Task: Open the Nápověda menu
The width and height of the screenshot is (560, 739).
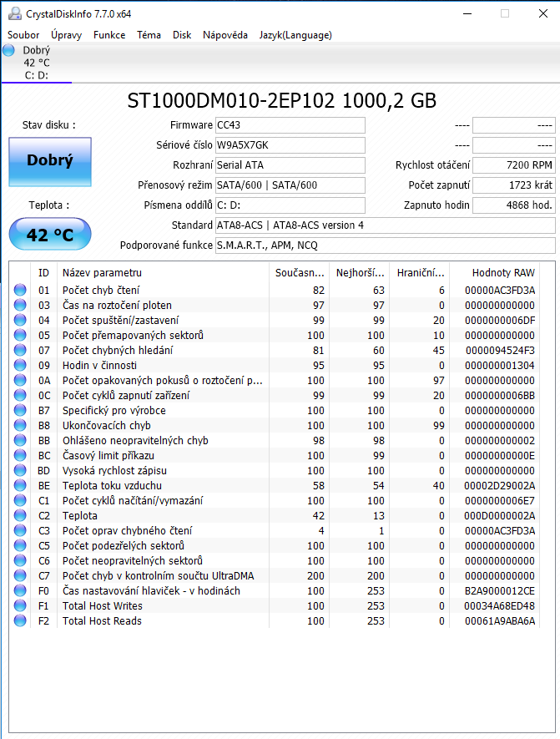Action: [225, 35]
